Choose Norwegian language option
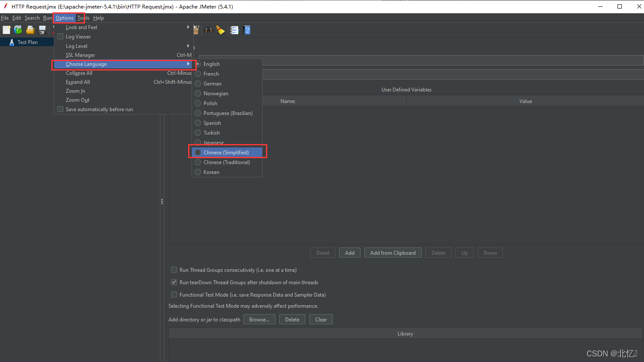The height and width of the screenshot is (362, 644). pyautogui.click(x=227, y=94)
